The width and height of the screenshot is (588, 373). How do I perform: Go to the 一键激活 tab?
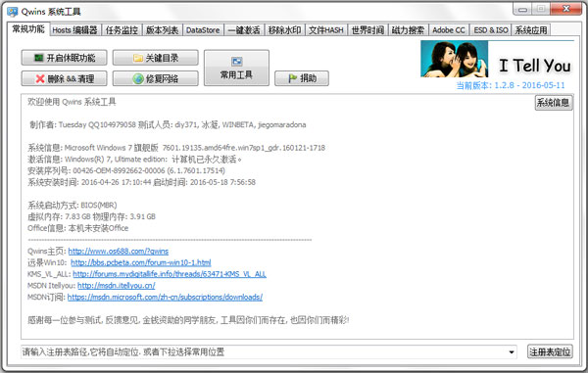(244, 30)
